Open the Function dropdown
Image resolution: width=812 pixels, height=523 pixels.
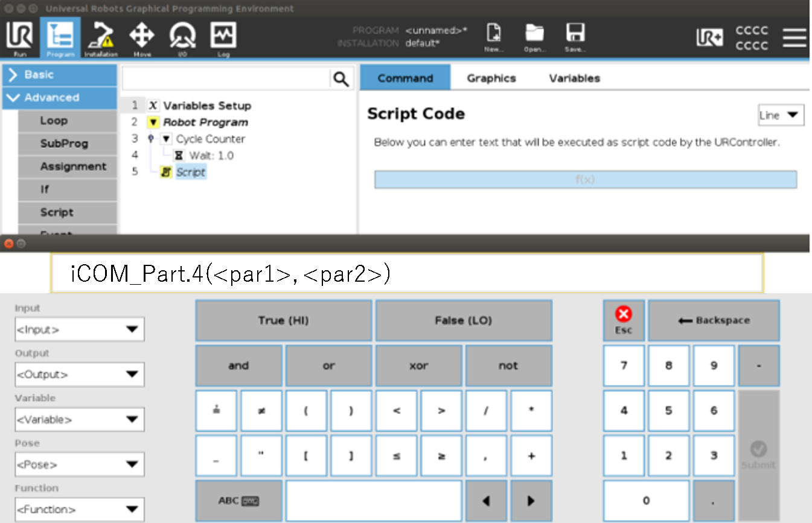click(x=79, y=509)
